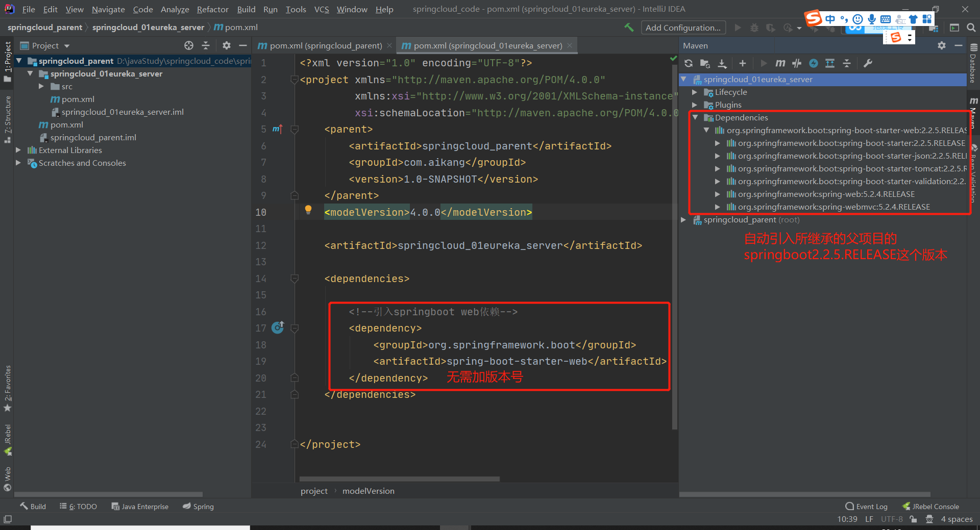Open the File menu
980x530 pixels.
(29, 9)
